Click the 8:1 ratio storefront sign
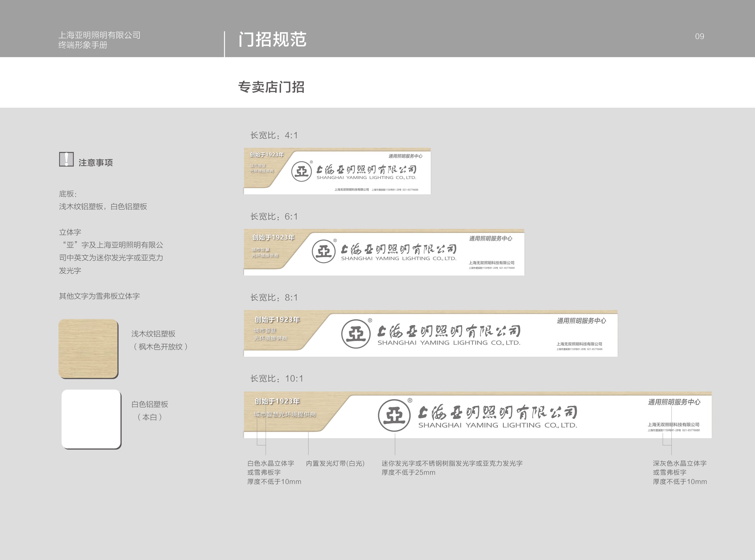Viewport: 755px width, 560px height. click(x=431, y=333)
